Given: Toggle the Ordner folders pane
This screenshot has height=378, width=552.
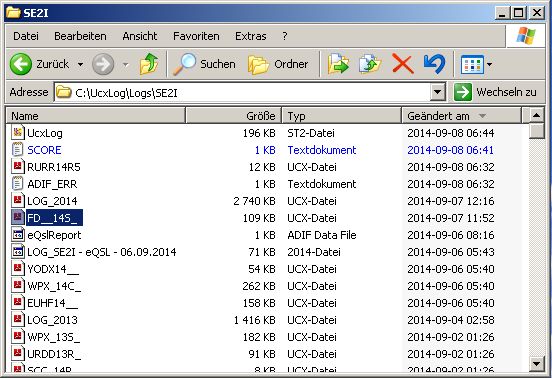Looking at the screenshot, I should (x=278, y=64).
